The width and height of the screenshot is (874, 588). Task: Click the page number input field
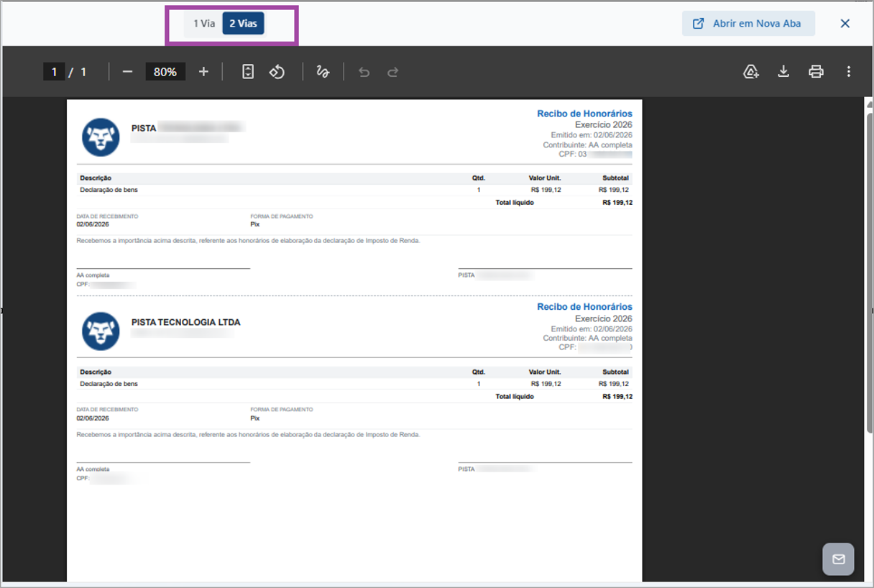point(54,72)
